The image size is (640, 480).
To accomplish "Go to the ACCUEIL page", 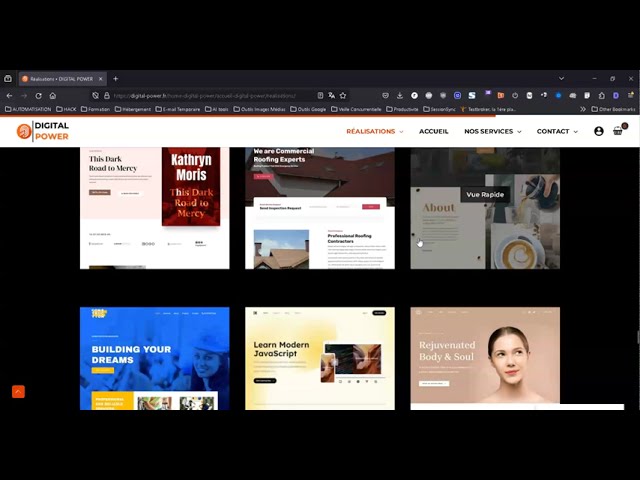I will pyautogui.click(x=433, y=131).
